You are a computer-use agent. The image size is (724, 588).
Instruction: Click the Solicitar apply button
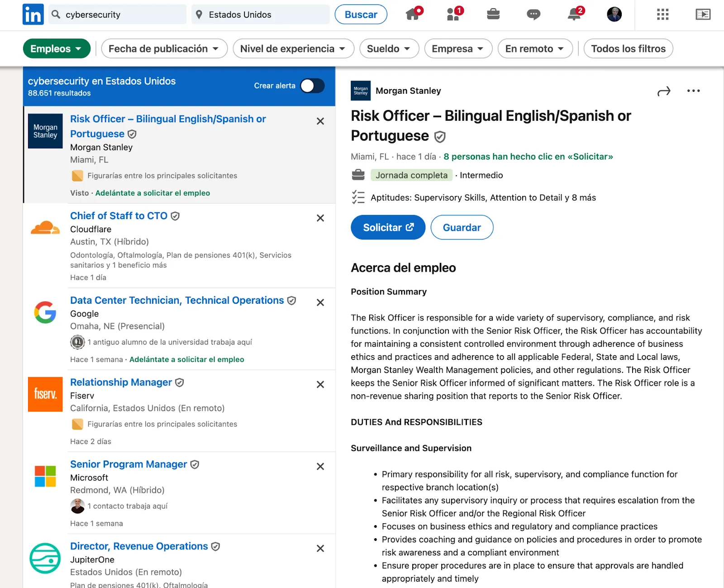[388, 227]
